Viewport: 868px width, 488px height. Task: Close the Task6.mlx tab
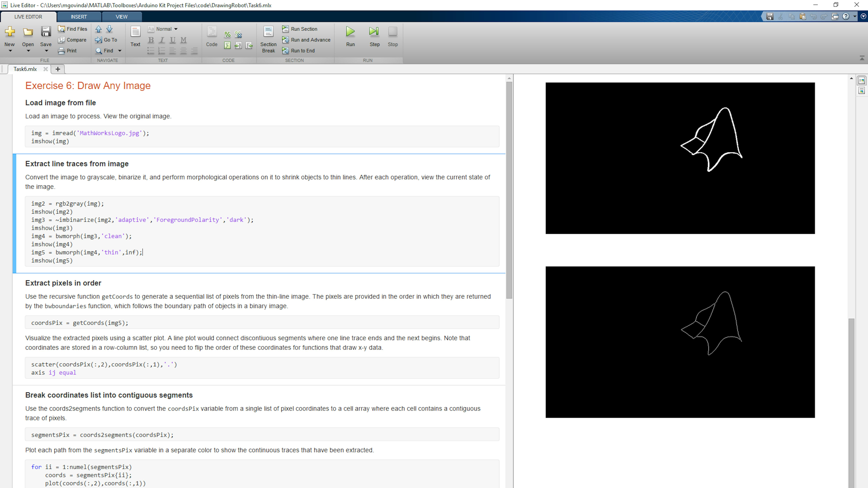(x=45, y=69)
